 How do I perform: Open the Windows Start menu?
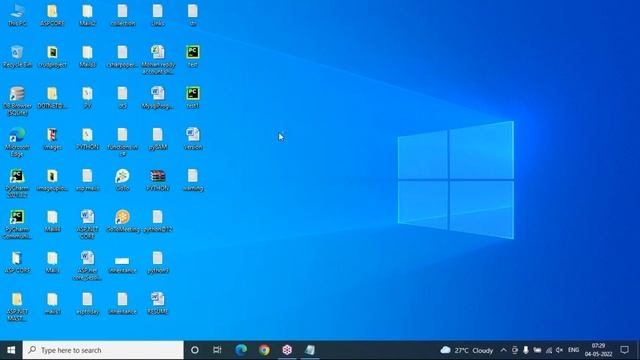pyautogui.click(x=11, y=350)
